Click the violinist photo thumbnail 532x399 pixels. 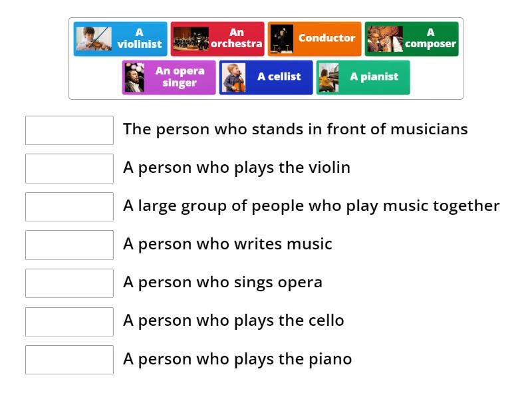coord(93,39)
